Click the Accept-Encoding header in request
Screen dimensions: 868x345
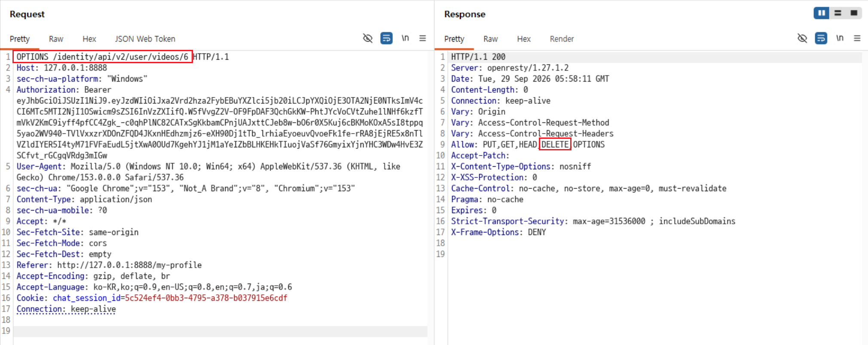pos(93,276)
